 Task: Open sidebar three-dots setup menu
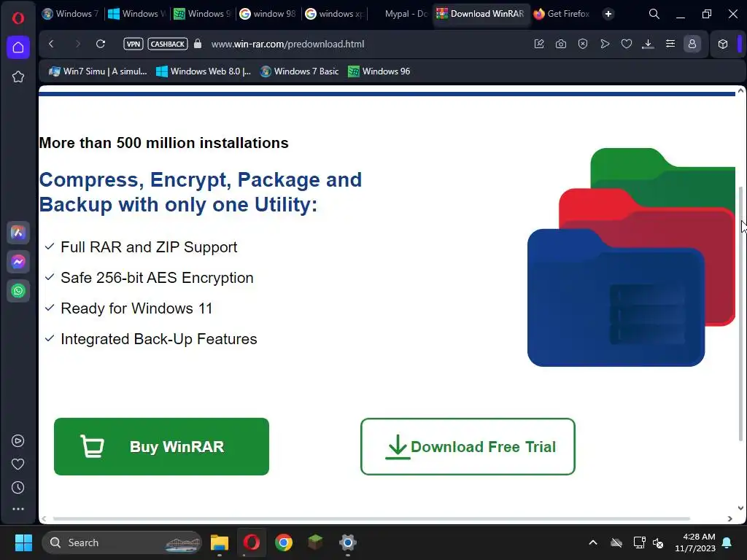[18, 509]
